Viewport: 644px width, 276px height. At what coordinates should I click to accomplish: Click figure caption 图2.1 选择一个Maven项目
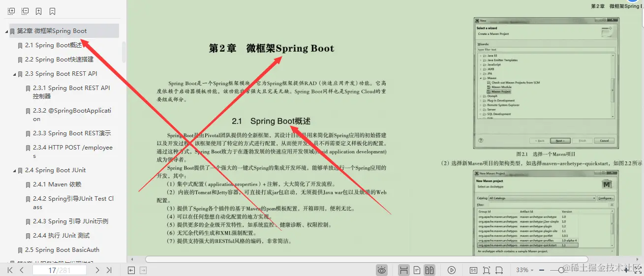[x=546, y=154]
